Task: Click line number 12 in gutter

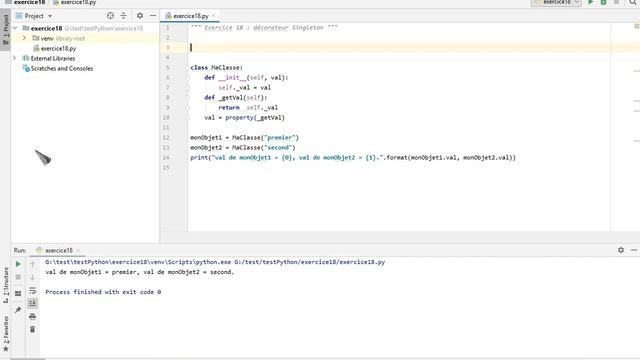Action: 166,138
